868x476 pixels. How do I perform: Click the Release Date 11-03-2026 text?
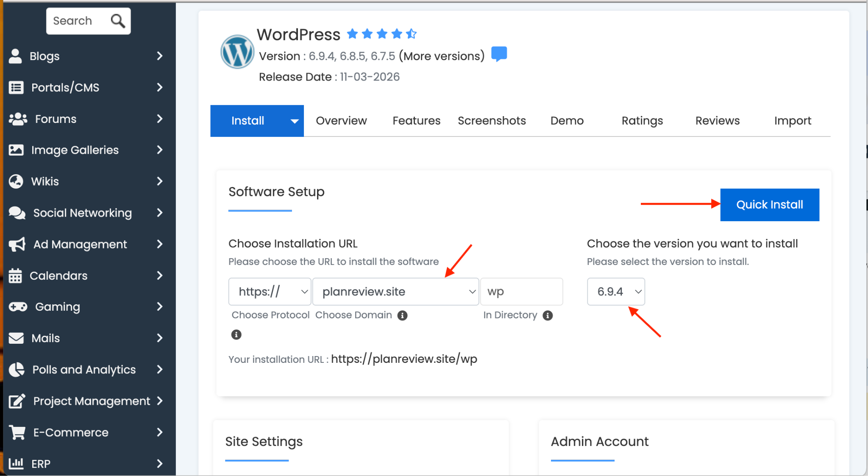coord(329,77)
